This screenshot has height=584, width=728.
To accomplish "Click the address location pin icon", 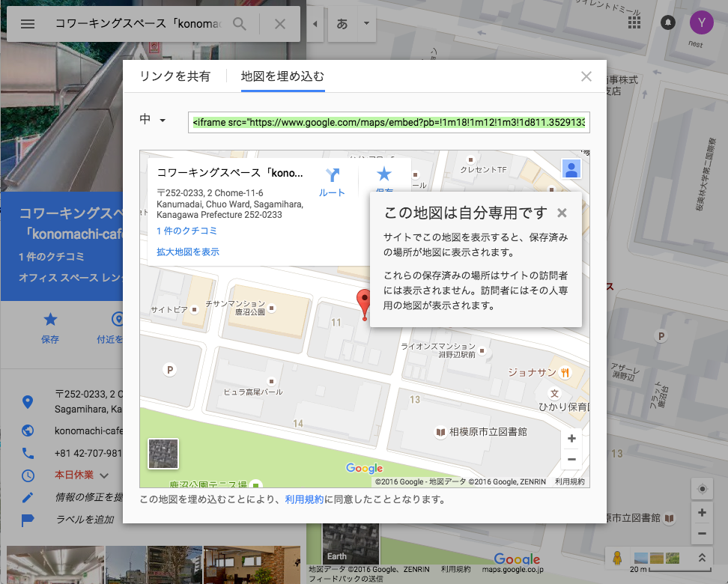I will 28,402.
